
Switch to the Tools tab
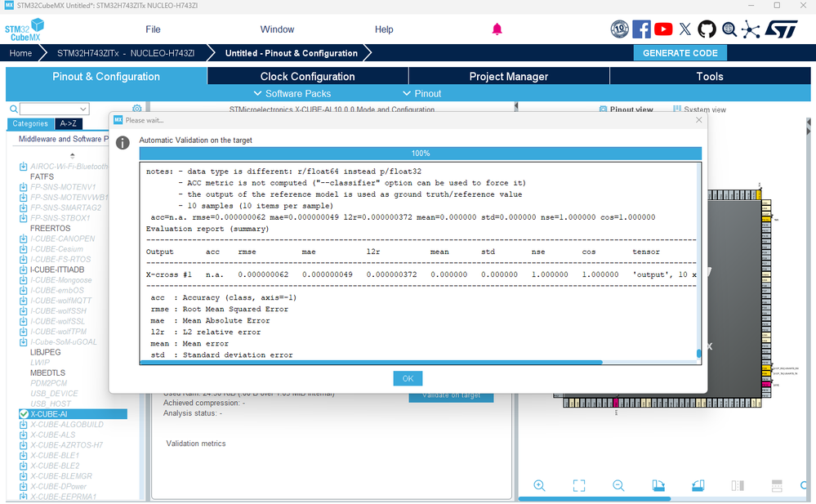point(710,76)
